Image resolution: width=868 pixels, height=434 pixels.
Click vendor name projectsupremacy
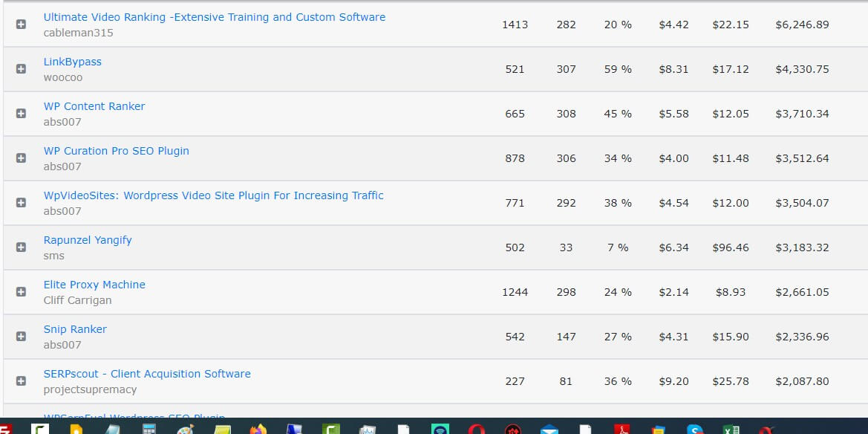pos(90,389)
